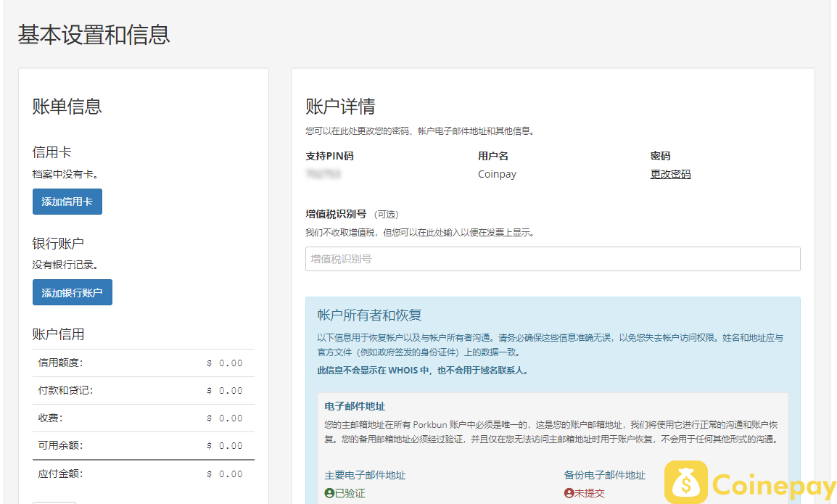Click the 信用卡 subheading
The width and height of the screenshot is (837, 504).
click(x=51, y=152)
